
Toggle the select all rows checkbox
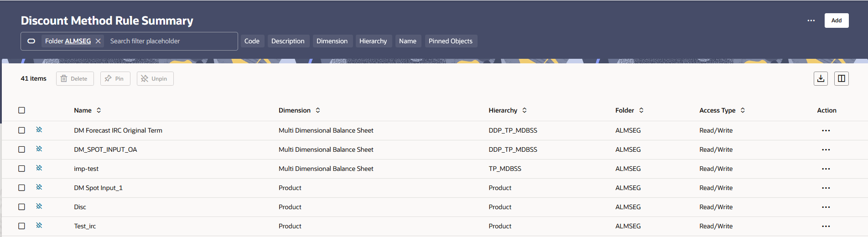tap(21, 110)
